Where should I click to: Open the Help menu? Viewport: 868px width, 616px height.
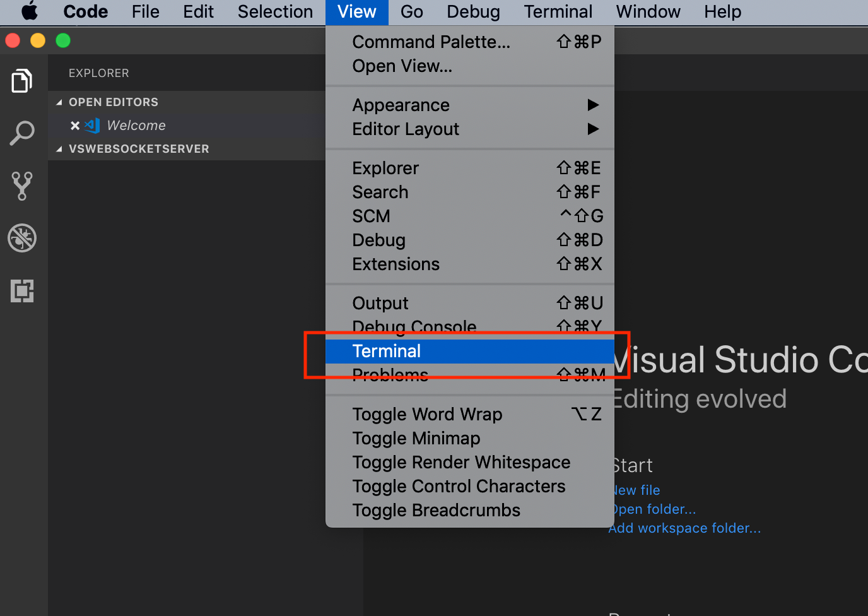(723, 12)
